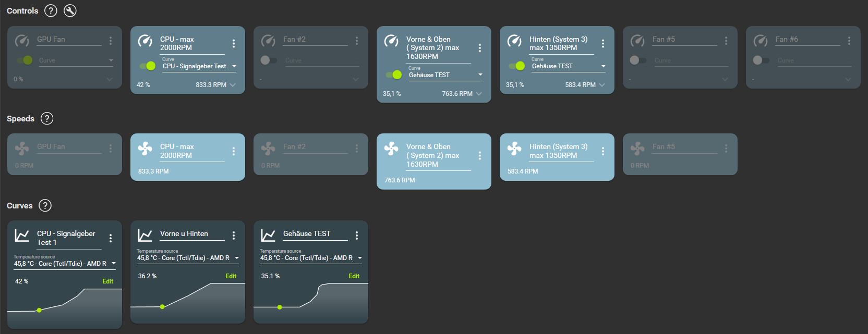Open the GPU Fan control card menu
The image size is (868, 334).
point(111,41)
